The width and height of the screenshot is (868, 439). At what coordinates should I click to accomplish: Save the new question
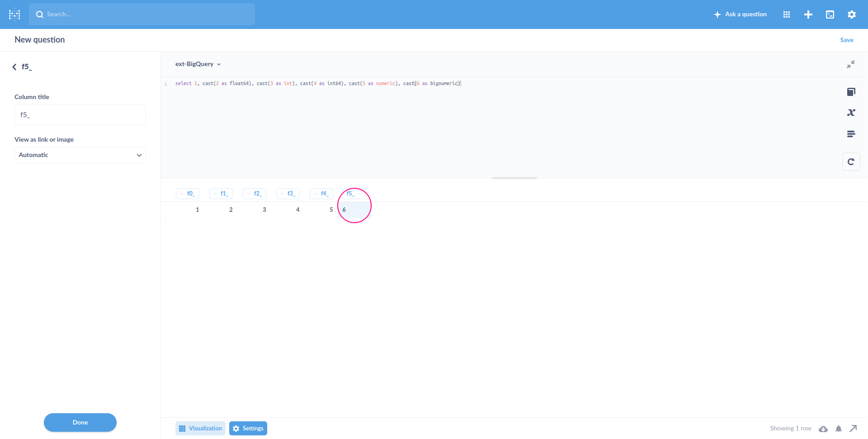pyautogui.click(x=847, y=40)
